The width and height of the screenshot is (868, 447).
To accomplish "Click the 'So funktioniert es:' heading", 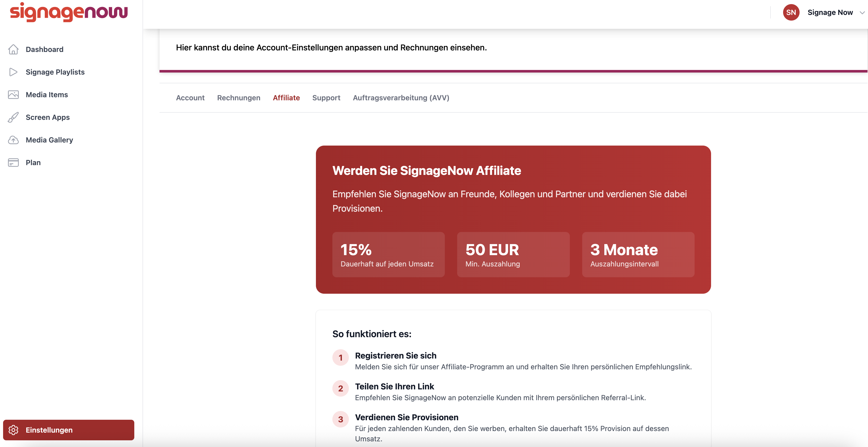I will click(372, 334).
